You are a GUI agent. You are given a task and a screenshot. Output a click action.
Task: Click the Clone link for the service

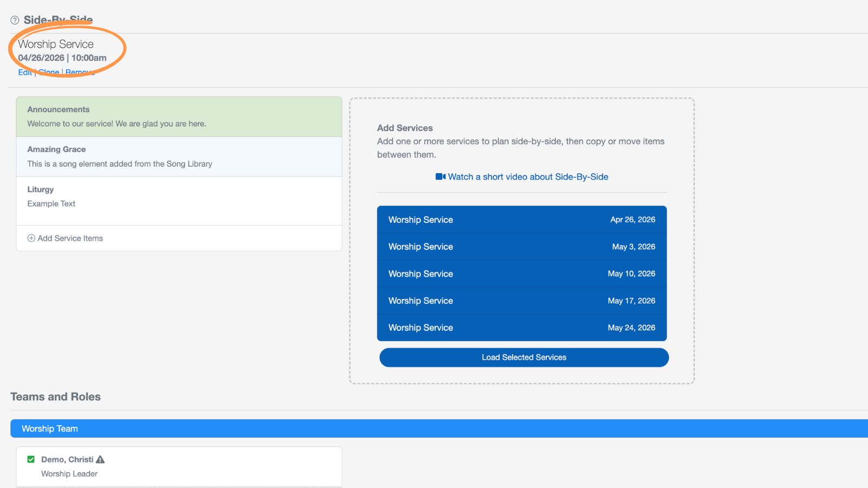point(48,72)
